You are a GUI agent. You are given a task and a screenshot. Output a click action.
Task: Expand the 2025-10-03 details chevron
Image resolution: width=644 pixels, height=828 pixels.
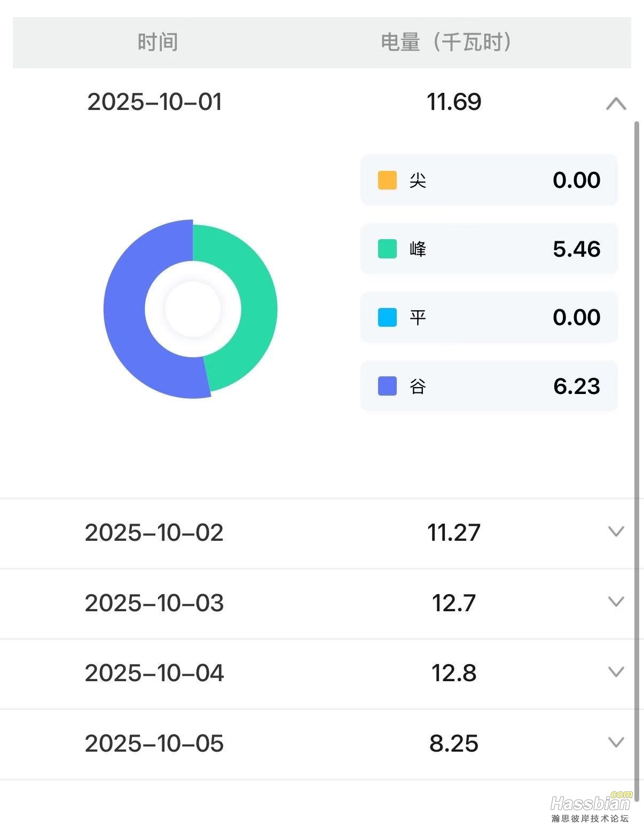pyautogui.click(x=616, y=602)
